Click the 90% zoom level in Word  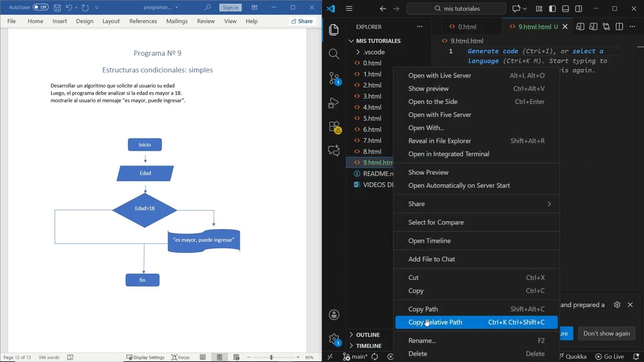pos(309,357)
